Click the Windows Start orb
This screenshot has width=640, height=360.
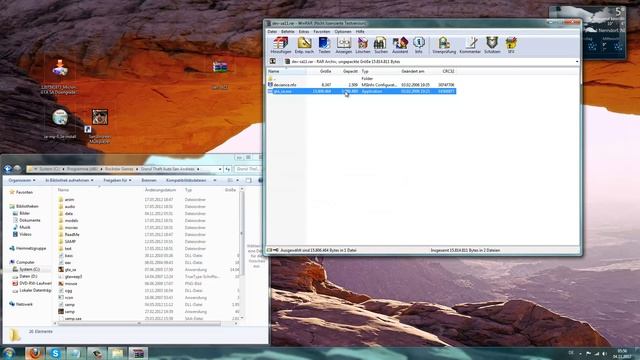9,353
